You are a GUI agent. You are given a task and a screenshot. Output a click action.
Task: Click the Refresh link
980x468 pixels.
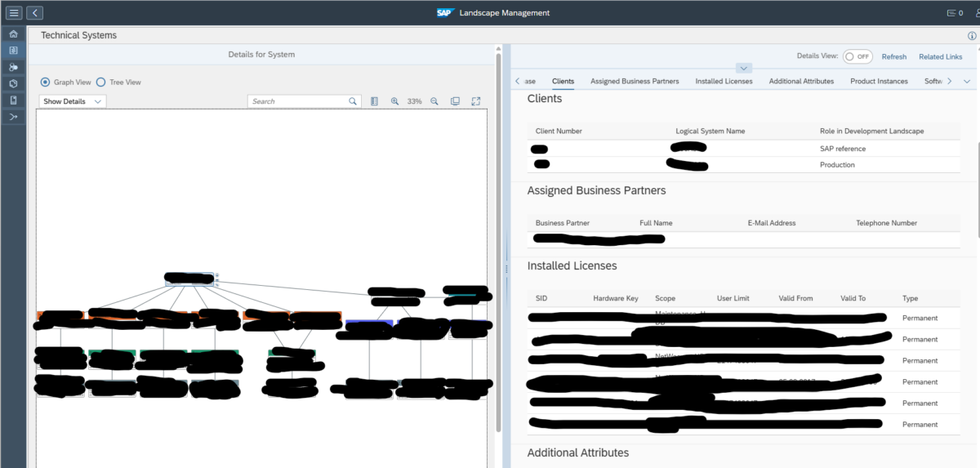pyautogui.click(x=893, y=56)
